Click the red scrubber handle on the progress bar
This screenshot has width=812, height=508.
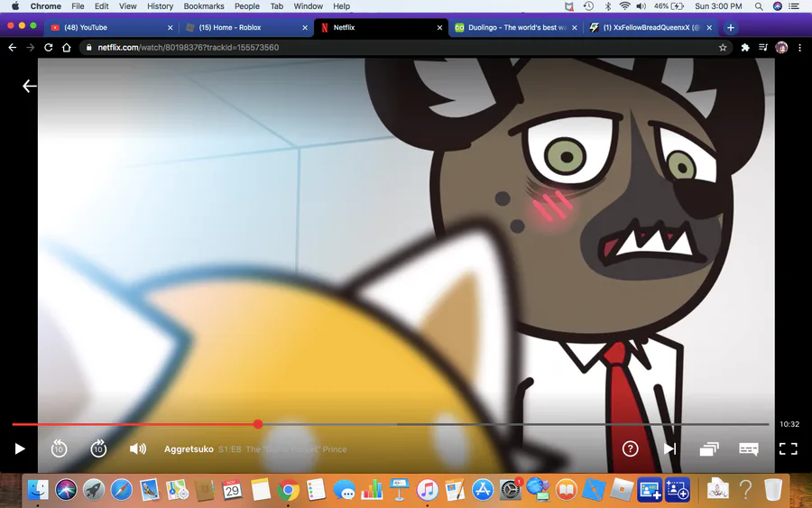tap(258, 424)
